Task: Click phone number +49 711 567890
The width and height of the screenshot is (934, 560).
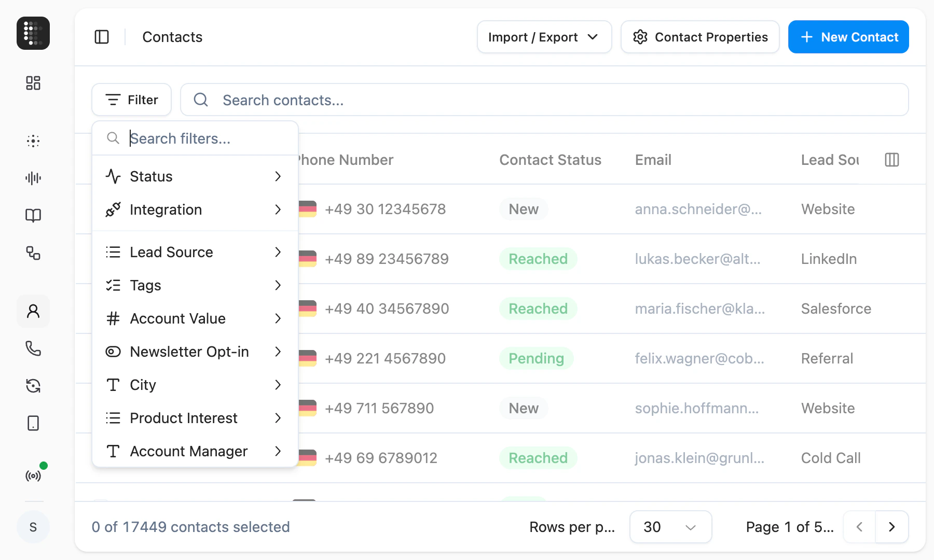Action: tap(379, 408)
